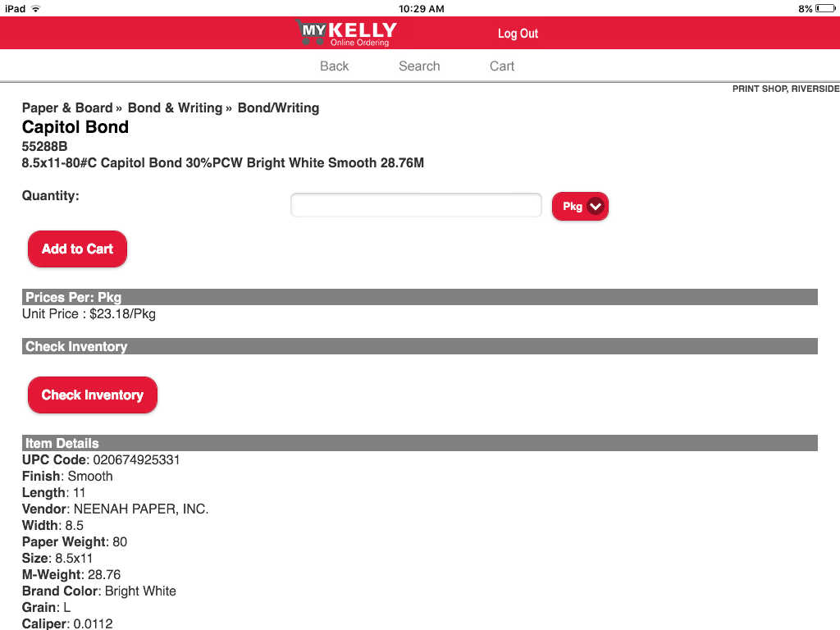Tap the battery icon in status bar
840x630 pixels.
pyautogui.click(x=825, y=8)
